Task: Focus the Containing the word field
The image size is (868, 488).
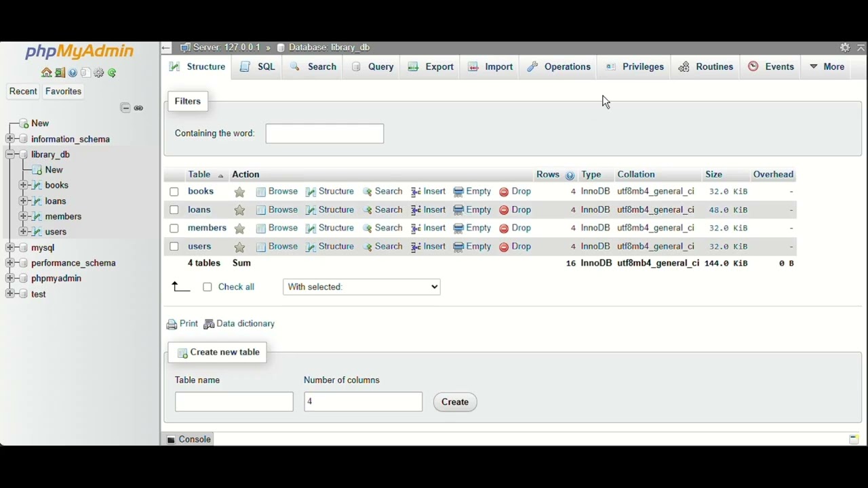Action: [x=324, y=134]
